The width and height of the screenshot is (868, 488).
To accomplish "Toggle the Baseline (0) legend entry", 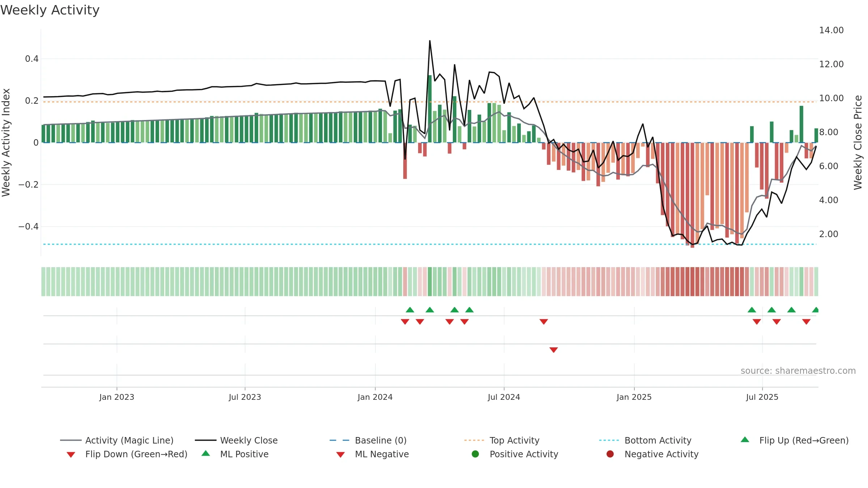I will coord(368,440).
